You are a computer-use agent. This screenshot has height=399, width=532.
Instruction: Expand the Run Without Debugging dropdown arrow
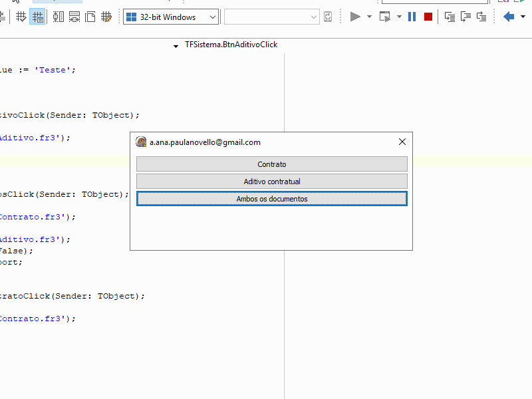click(399, 17)
